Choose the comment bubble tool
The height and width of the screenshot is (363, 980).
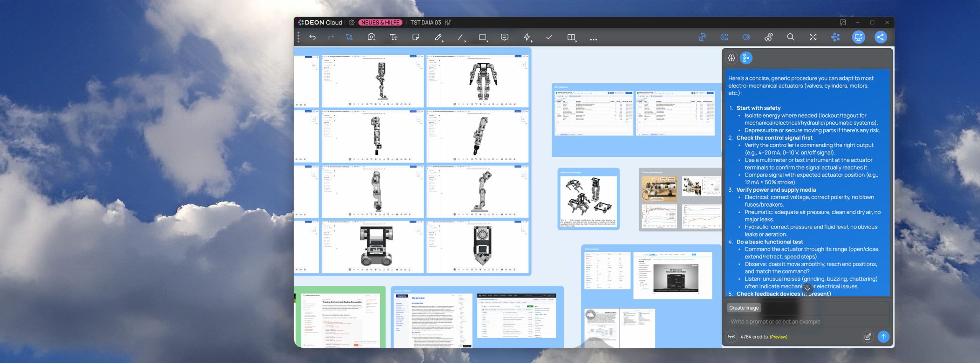505,37
